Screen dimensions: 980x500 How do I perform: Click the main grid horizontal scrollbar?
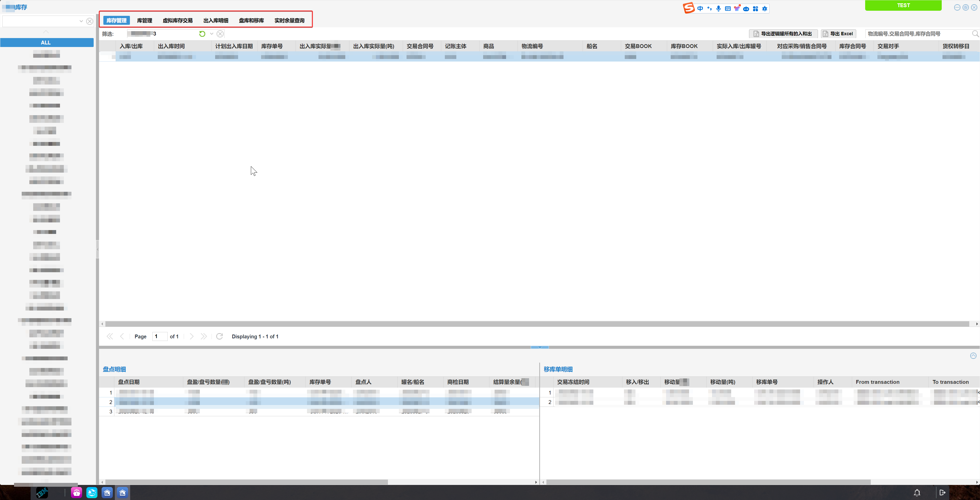click(x=537, y=324)
